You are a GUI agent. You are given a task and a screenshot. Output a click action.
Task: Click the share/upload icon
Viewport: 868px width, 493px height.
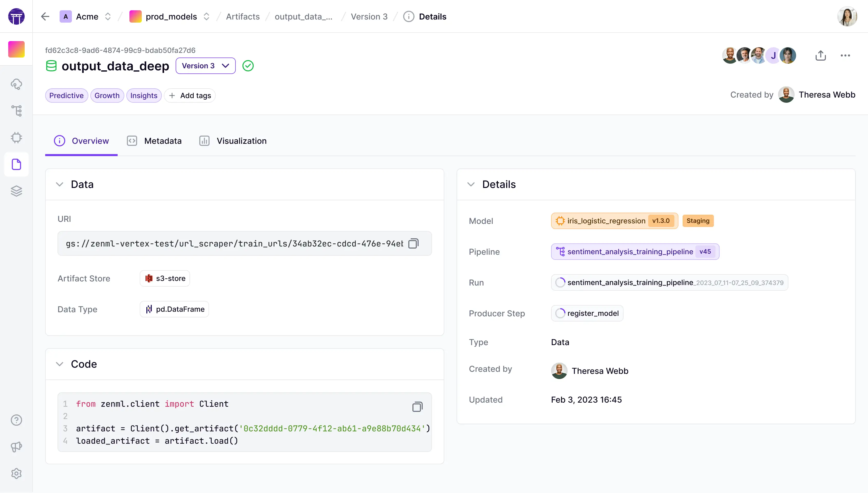[x=820, y=55]
